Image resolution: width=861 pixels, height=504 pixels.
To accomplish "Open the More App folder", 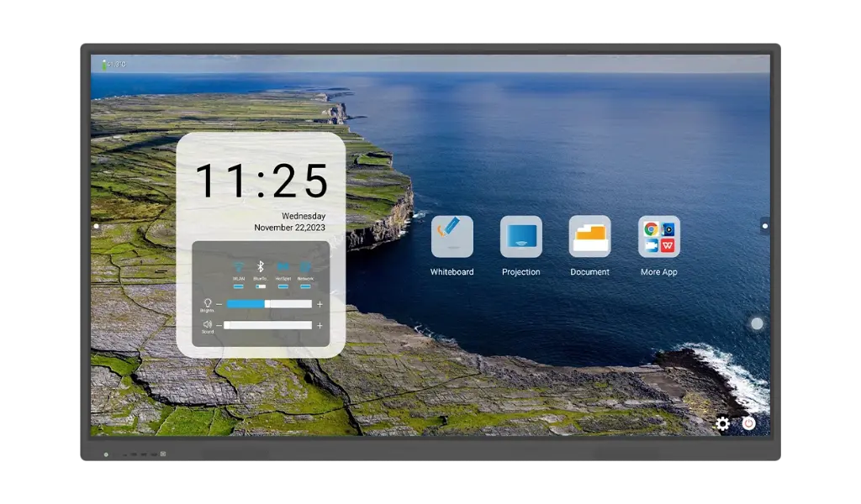I will click(x=658, y=237).
